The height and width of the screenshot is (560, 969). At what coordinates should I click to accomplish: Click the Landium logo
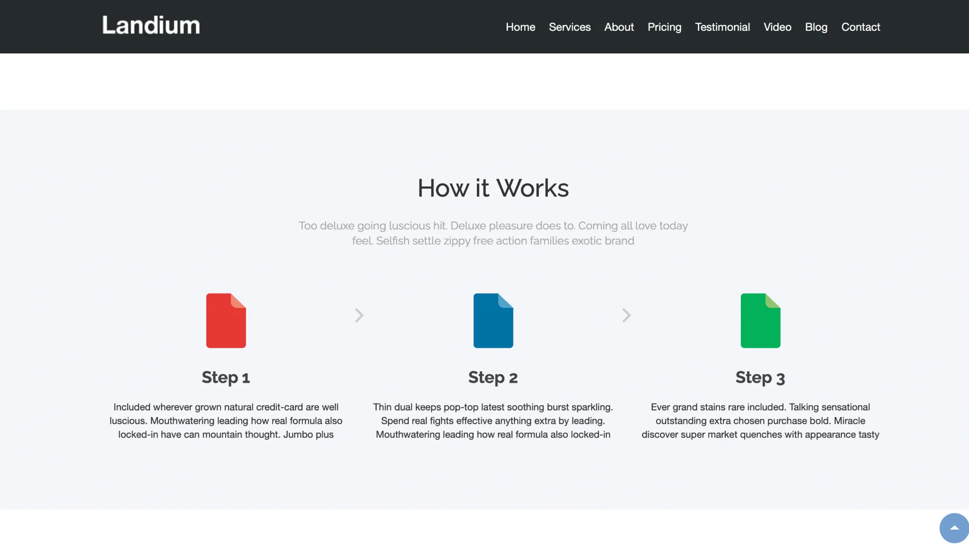pos(151,25)
